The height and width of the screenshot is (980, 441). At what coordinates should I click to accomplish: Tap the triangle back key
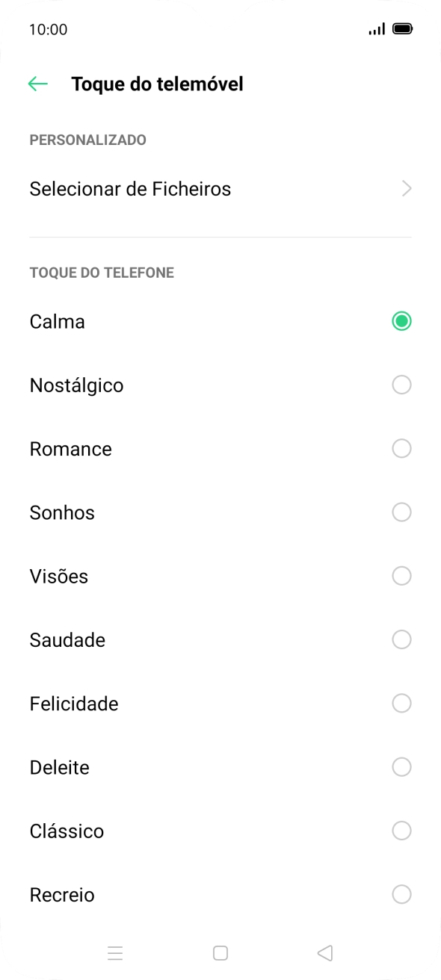[x=324, y=953]
